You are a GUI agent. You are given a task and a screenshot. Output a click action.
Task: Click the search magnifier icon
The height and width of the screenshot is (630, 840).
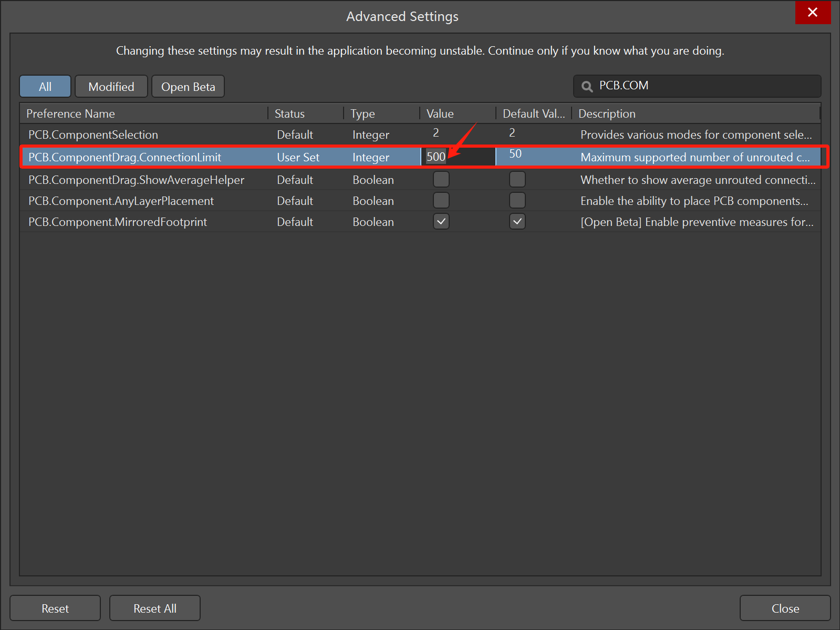(587, 87)
